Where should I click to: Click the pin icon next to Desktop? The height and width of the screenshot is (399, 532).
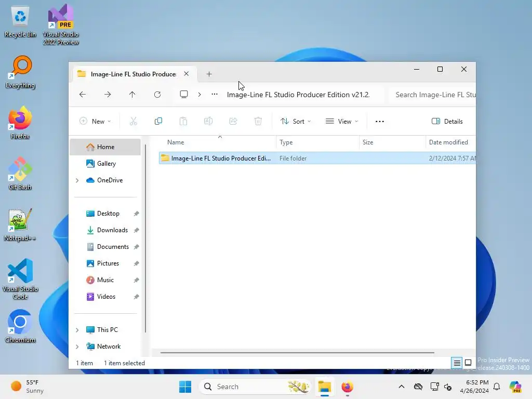tap(137, 214)
